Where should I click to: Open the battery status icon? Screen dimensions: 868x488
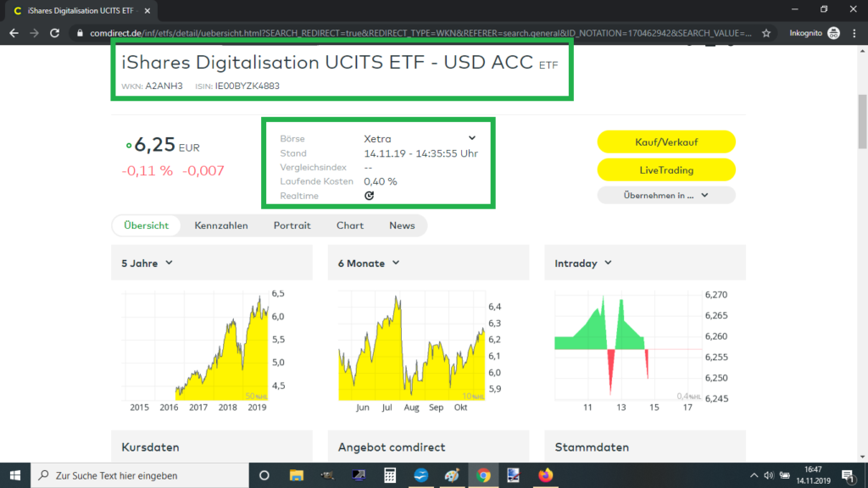pyautogui.click(x=784, y=475)
